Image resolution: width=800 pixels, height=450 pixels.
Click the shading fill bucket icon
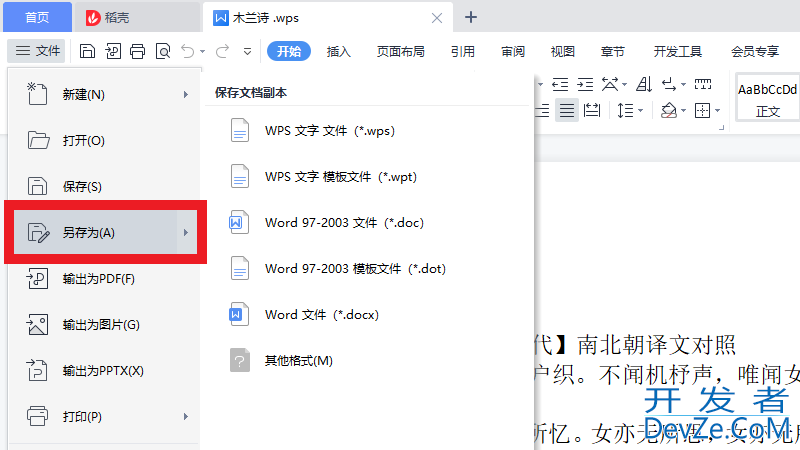click(668, 110)
